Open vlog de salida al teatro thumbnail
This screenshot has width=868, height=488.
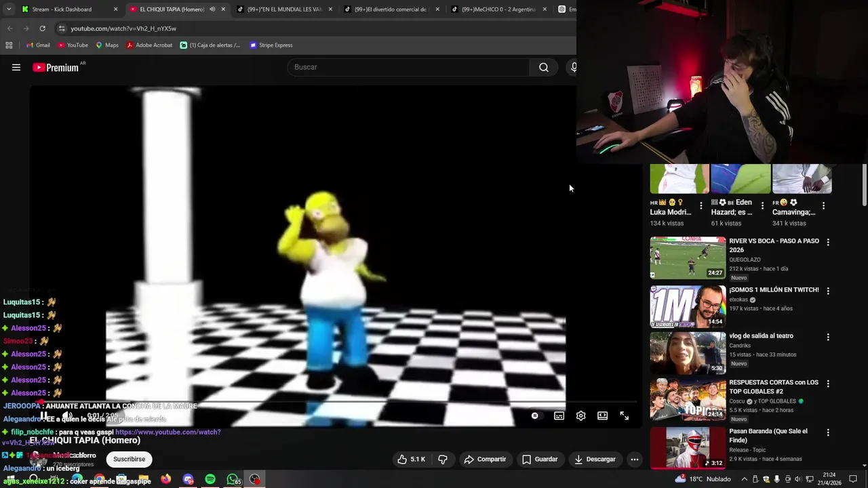click(688, 352)
